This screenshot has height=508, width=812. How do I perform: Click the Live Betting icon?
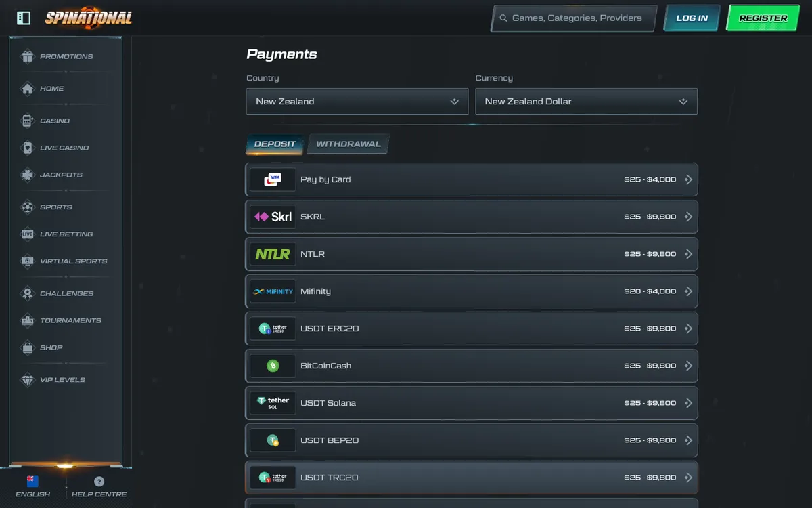28,234
